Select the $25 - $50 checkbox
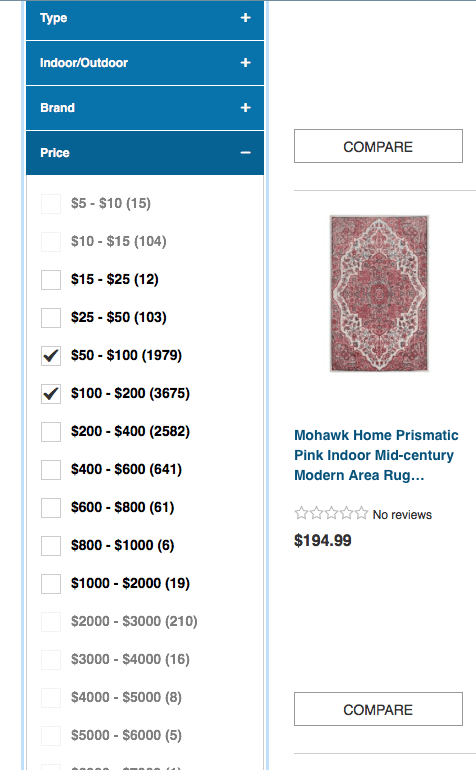 coord(51,318)
